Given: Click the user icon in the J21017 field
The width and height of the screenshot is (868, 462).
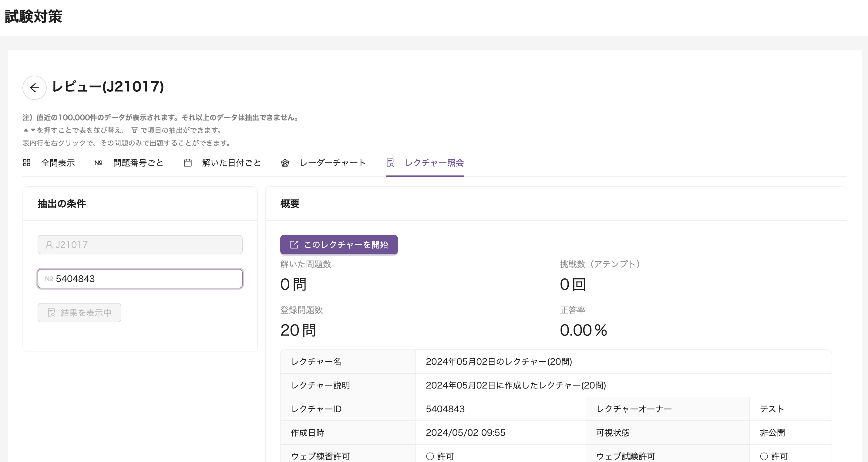Looking at the screenshot, I should [49, 245].
